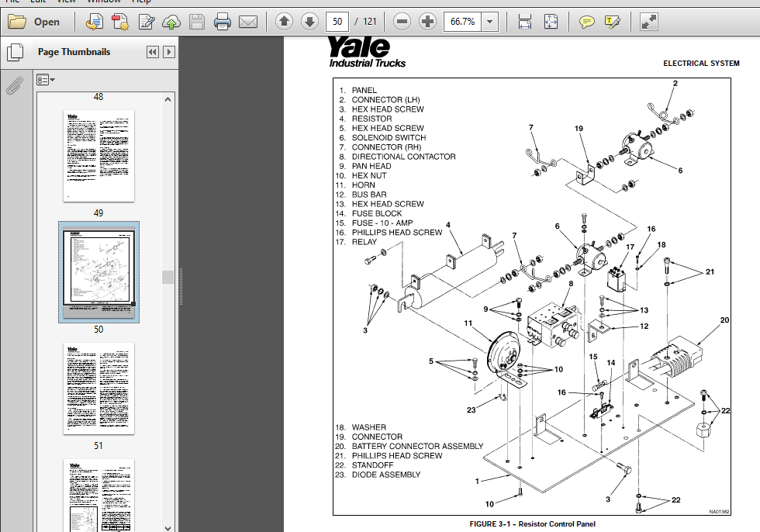
Task: Click the Yale Industrial Trucks logo
Action: [367, 52]
